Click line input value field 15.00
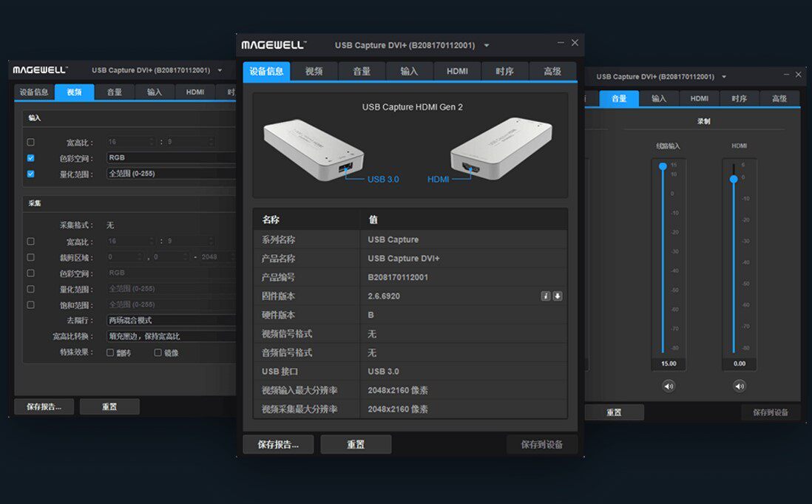Image resolution: width=812 pixels, height=504 pixels. pos(669,364)
